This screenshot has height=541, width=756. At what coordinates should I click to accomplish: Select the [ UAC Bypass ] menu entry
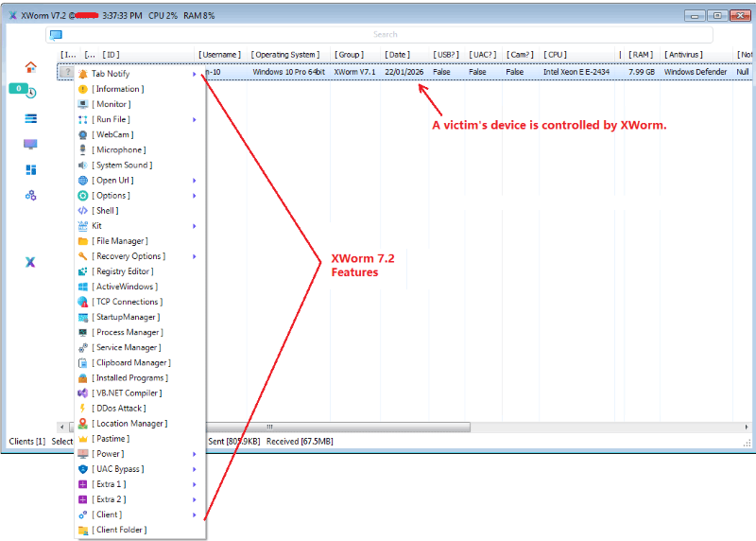point(140,469)
